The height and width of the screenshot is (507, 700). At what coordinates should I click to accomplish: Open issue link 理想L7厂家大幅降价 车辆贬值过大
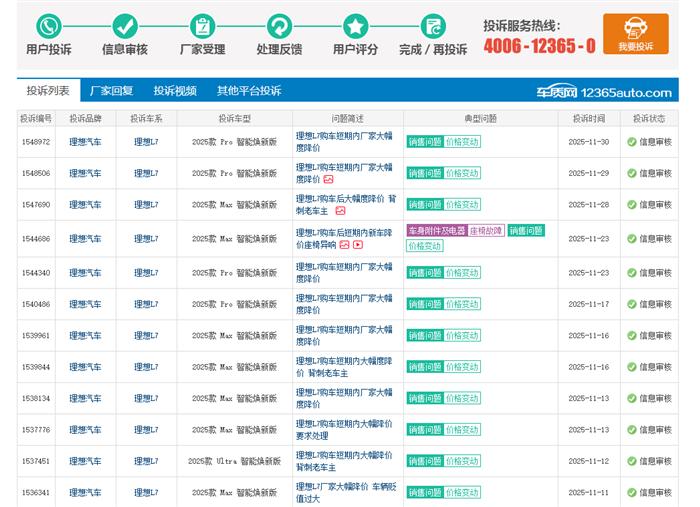346,492
